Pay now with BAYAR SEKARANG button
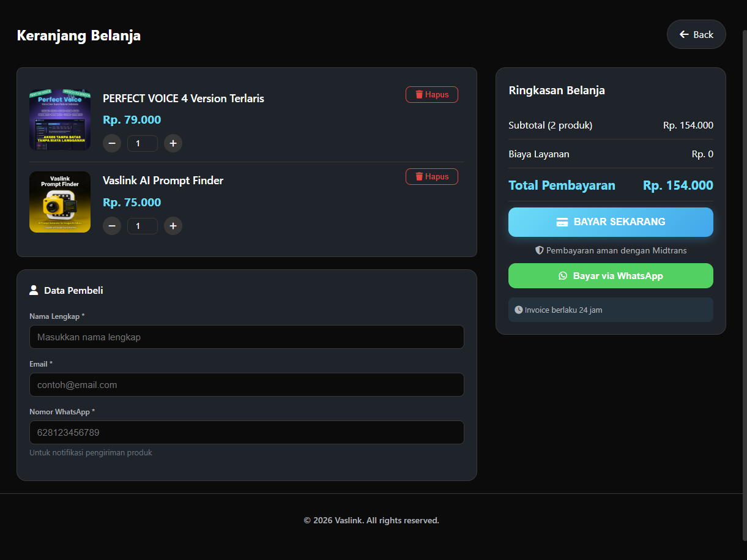This screenshot has width=747, height=560. tap(611, 222)
